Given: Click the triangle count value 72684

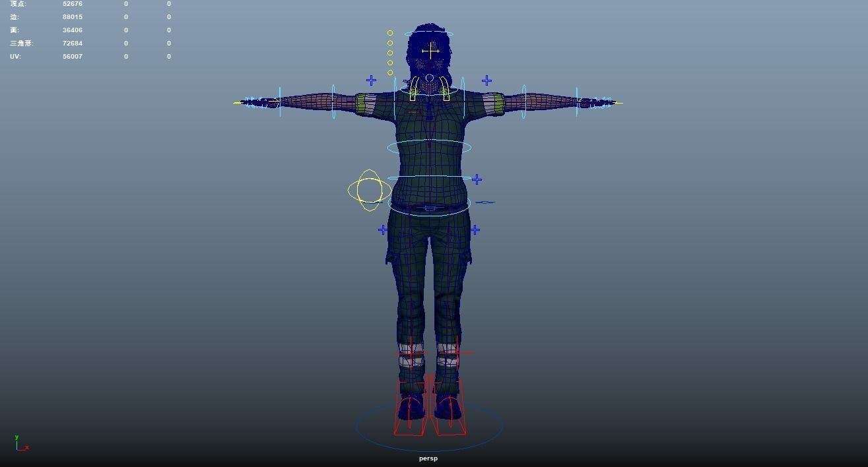Looking at the screenshot, I should [73, 44].
